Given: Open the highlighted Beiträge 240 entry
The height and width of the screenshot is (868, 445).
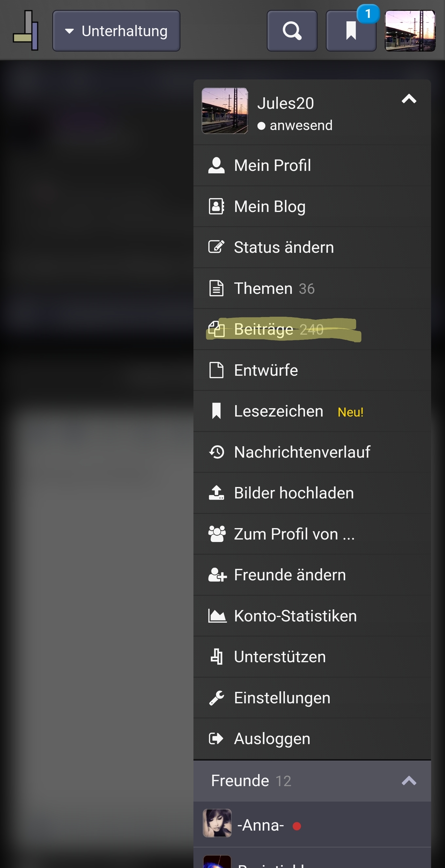Looking at the screenshot, I should pos(312,329).
